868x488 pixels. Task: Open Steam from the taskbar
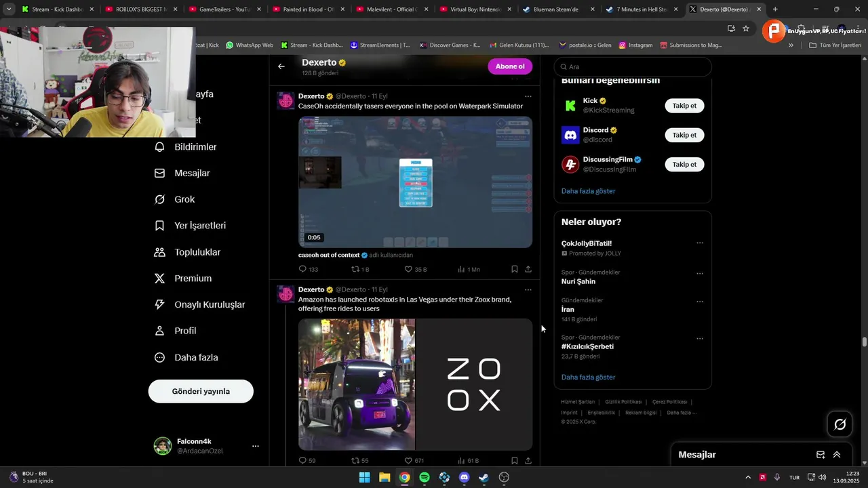click(x=484, y=477)
